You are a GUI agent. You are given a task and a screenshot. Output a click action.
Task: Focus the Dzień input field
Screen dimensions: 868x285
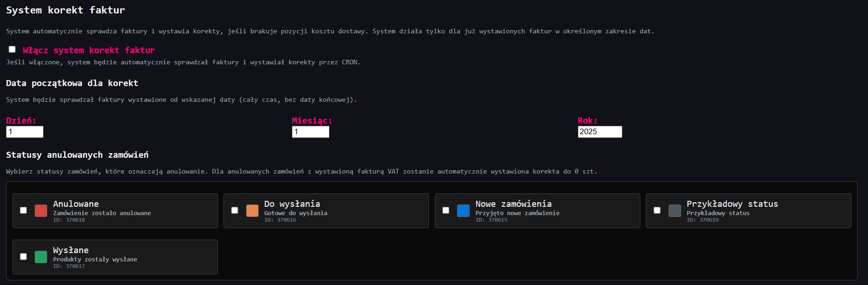tap(25, 132)
